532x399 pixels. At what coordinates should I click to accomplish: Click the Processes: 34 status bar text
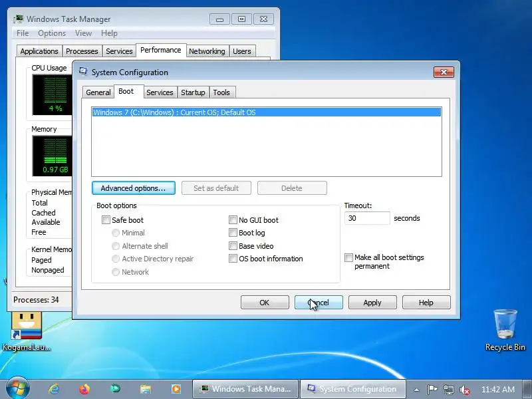click(x=36, y=300)
